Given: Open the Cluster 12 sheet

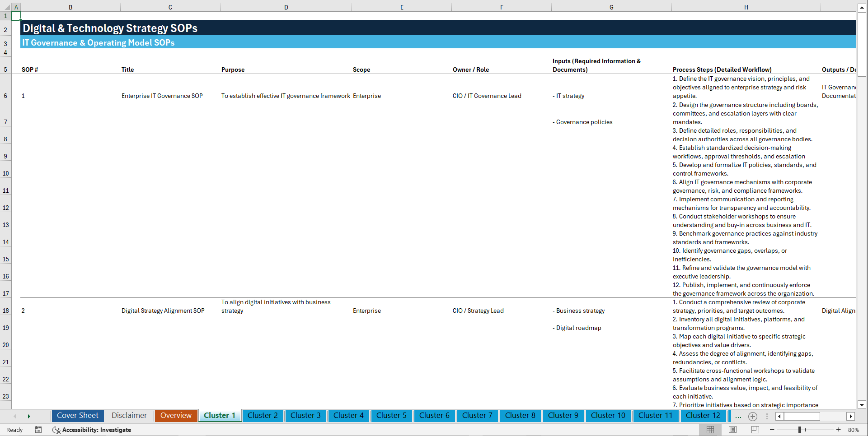Looking at the screenshot, I should pos(703,416).
